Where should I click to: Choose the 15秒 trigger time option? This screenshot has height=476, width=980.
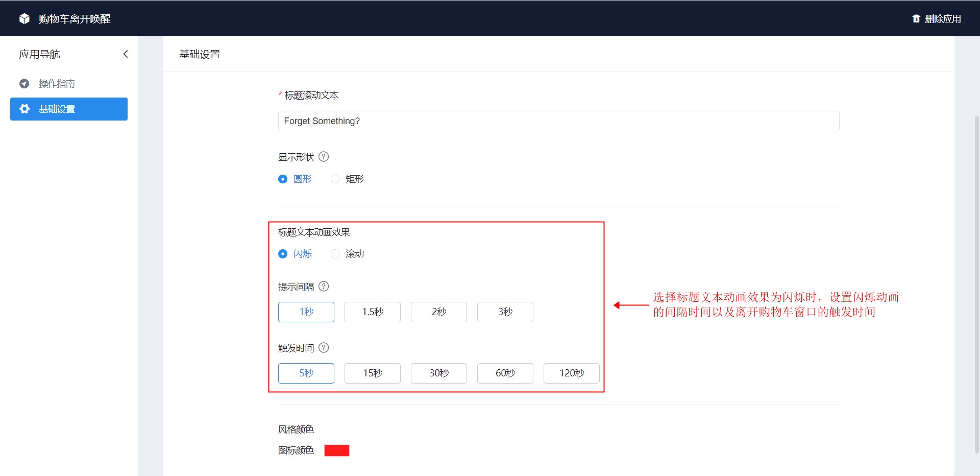click(x=373, y=373)
